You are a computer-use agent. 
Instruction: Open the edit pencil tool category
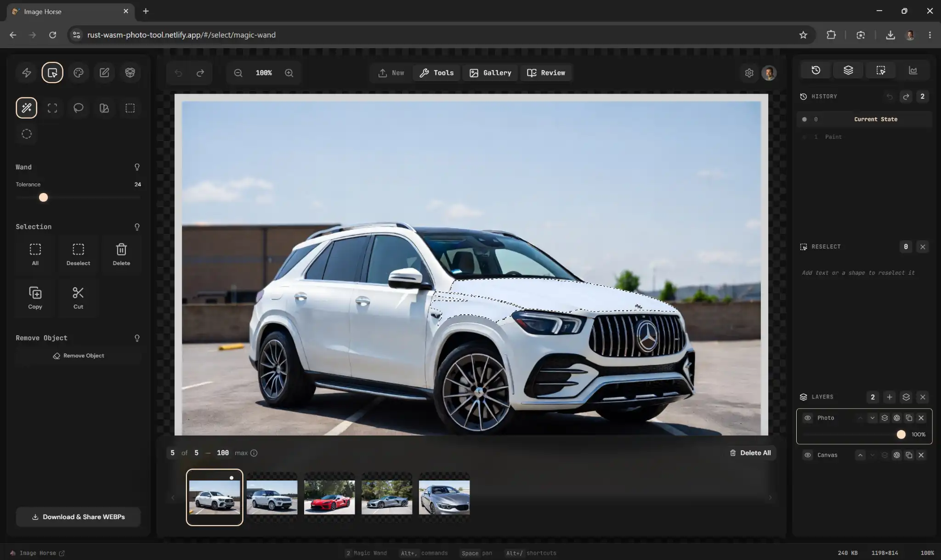coord(104,73)
